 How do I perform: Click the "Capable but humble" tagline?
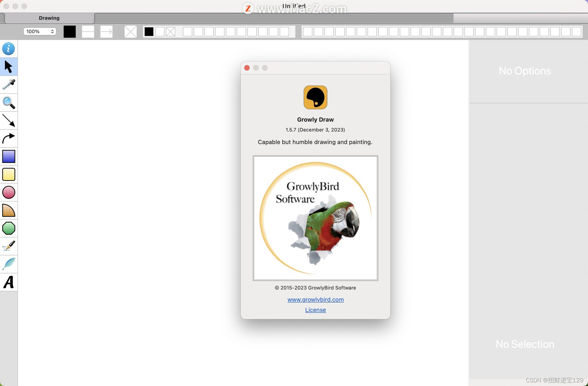[x=315, y=142]
